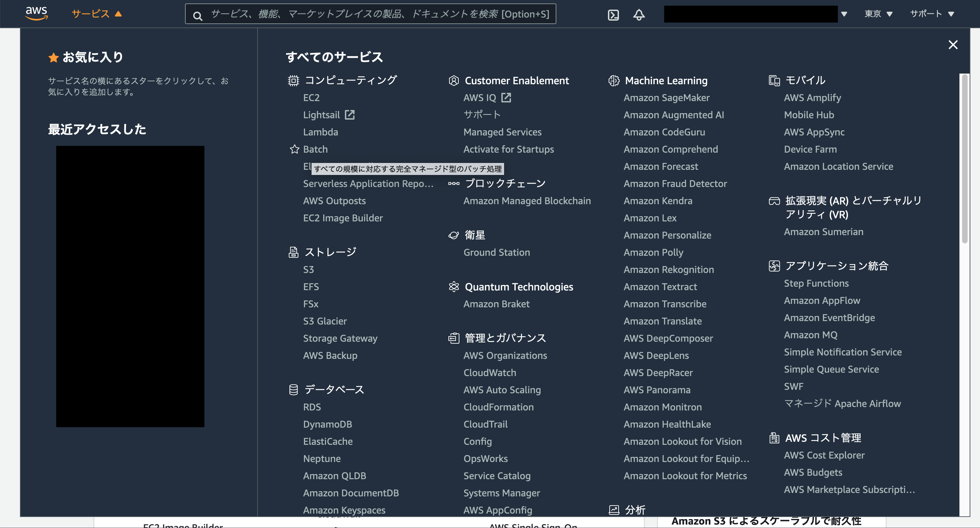The width and height of the screenshot is (980, 528).
Task: Focus the service search input field
Action: tap(371, 14)
